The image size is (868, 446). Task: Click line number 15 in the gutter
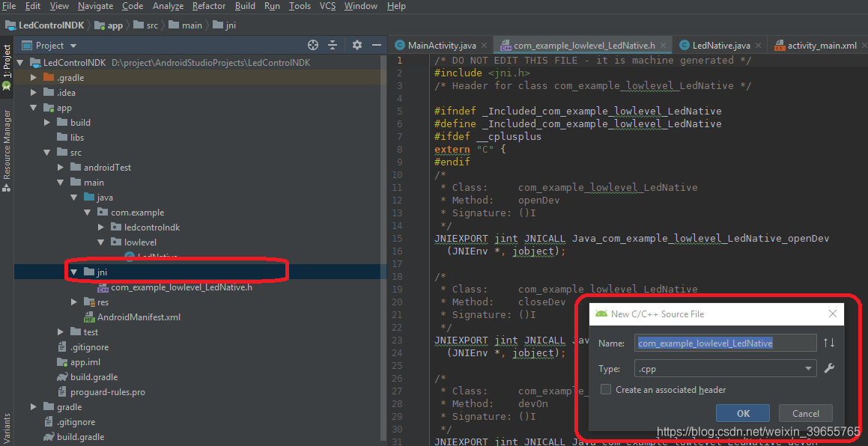coord(396,239)
